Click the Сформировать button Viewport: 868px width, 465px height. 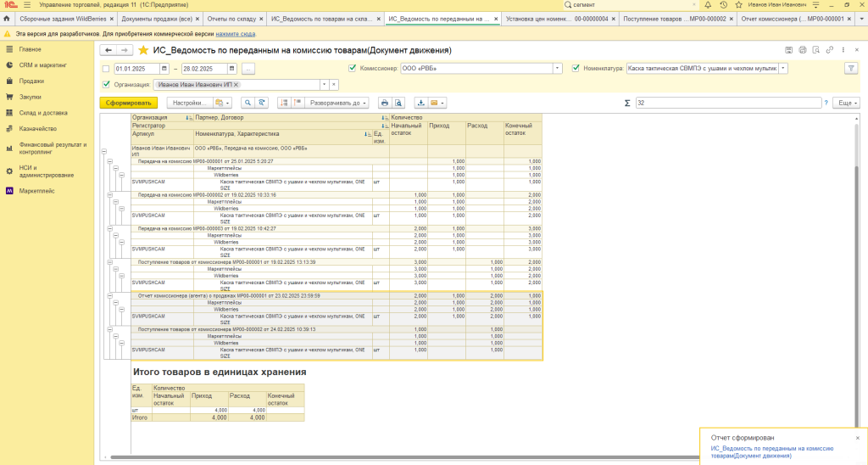point(129,103)
